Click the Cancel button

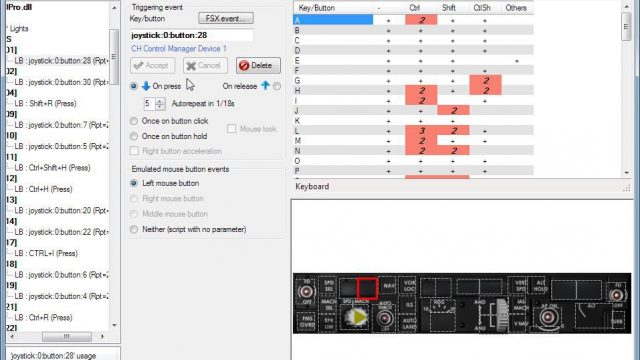tap(205, 65)
